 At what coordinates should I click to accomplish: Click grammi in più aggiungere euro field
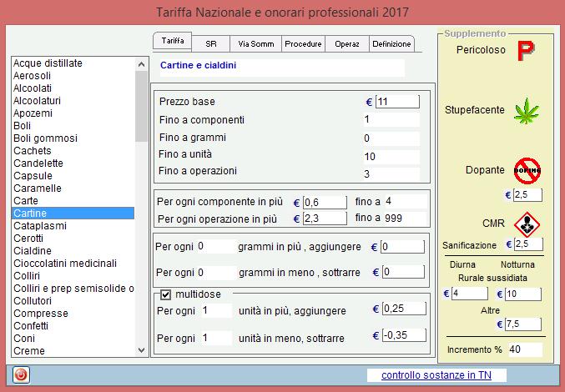(x=402, y=247)
